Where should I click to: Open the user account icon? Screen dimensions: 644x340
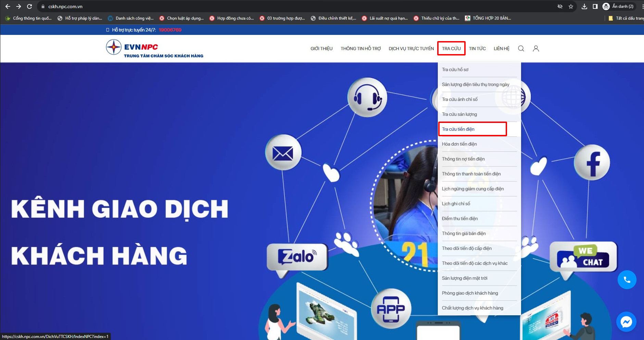(x=536, y=49)
